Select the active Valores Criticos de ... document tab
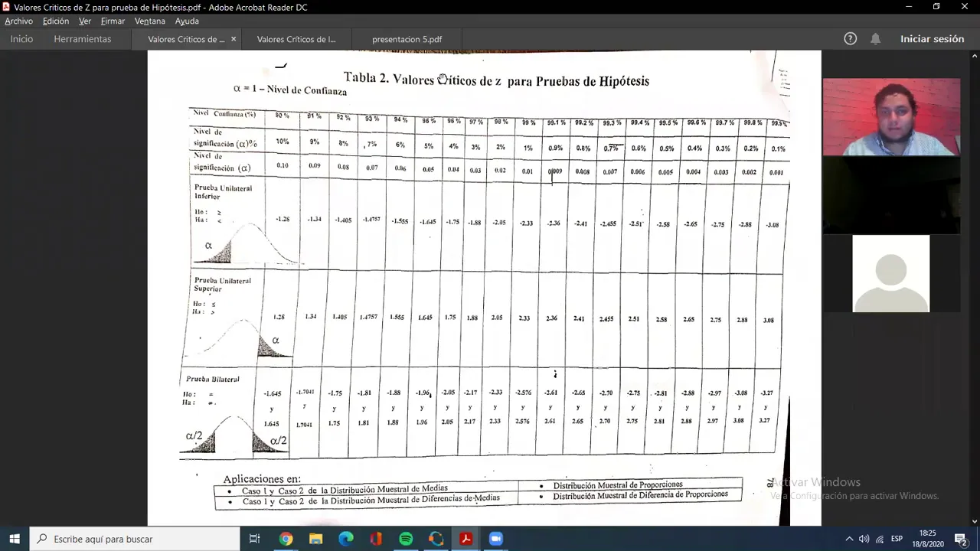The image size is (980, 551). click(x=186, y=39)
